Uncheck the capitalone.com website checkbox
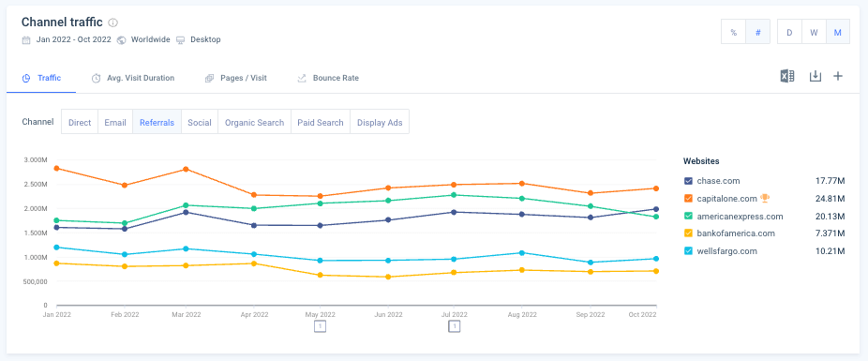The width and height of the screenshot is (868, 361). [688, 198]
